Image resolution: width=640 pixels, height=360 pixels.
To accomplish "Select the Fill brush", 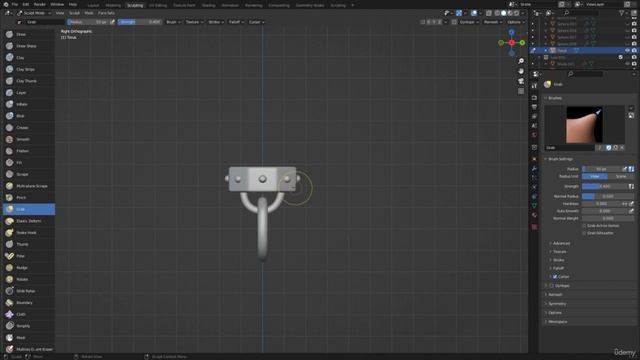I will click(x=29, y=162).
